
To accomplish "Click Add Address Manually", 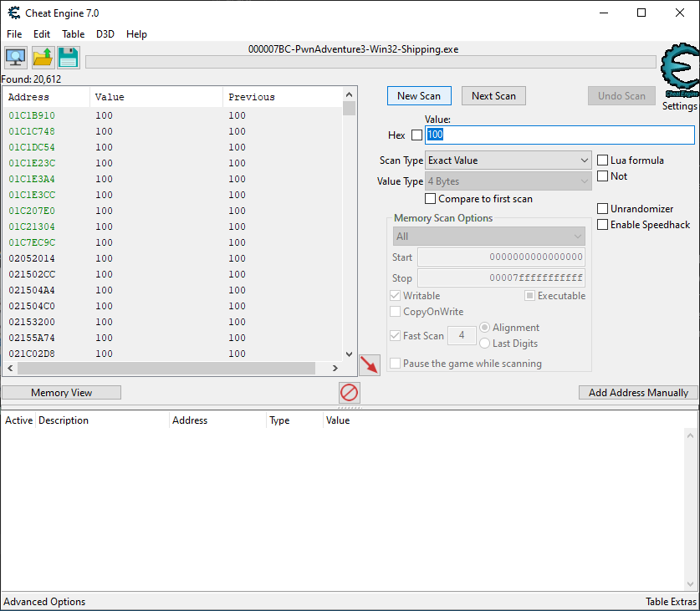I will point(638,393).
